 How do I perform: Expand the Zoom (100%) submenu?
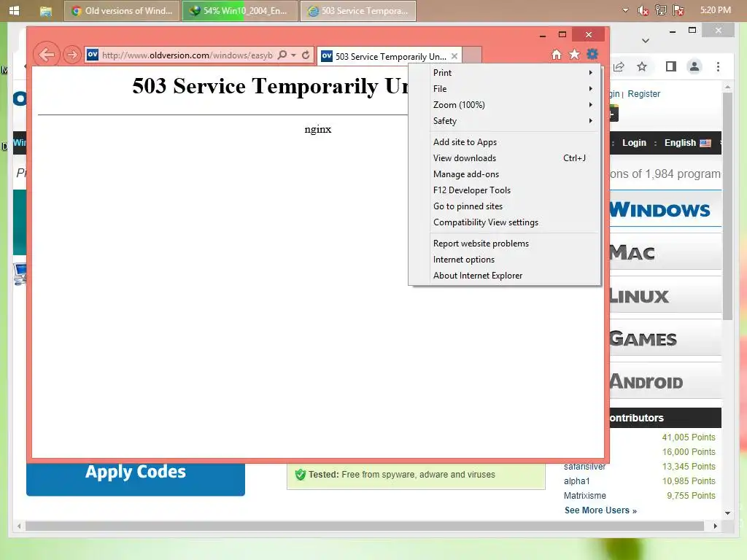click(505, 105)
